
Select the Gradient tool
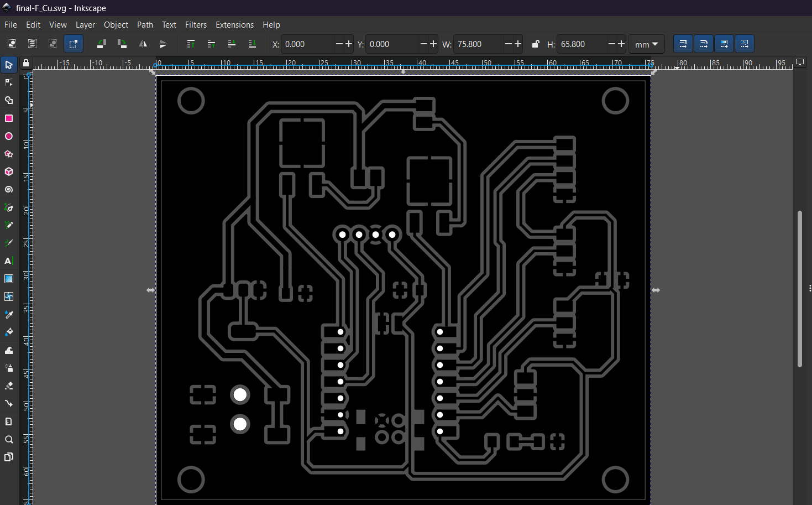point(9,279)
